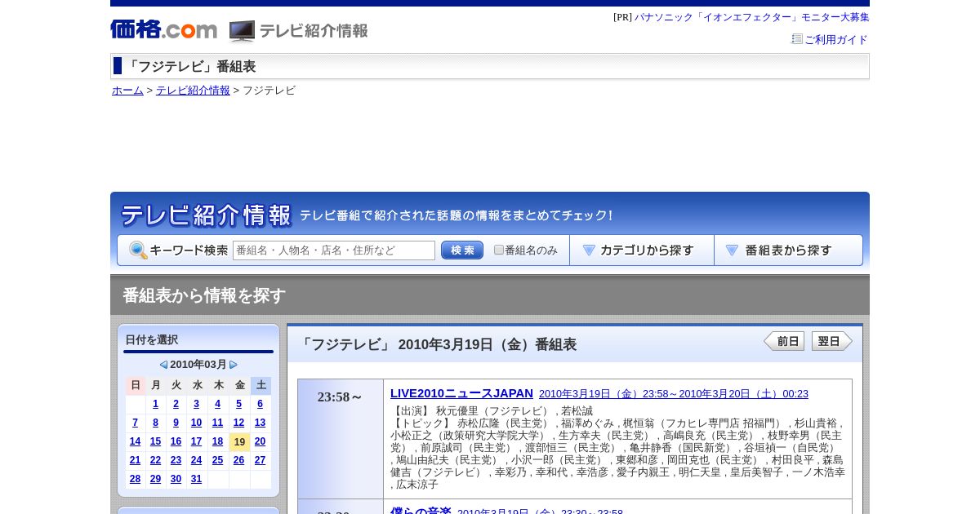The image size is (980, 514).
Task: Select March 4 in the calendar
Action: pyautogui.click(x=217, y=404)
